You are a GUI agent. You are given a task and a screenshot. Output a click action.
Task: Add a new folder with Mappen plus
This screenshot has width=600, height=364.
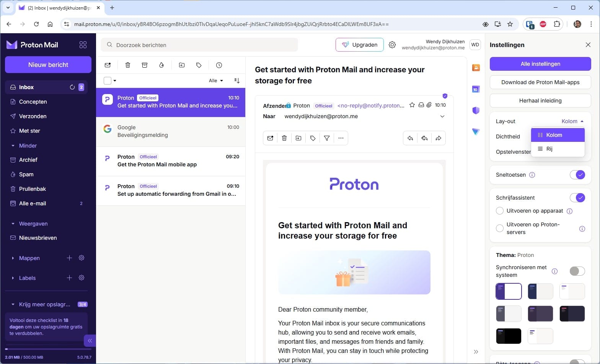(x=69, y=258)
